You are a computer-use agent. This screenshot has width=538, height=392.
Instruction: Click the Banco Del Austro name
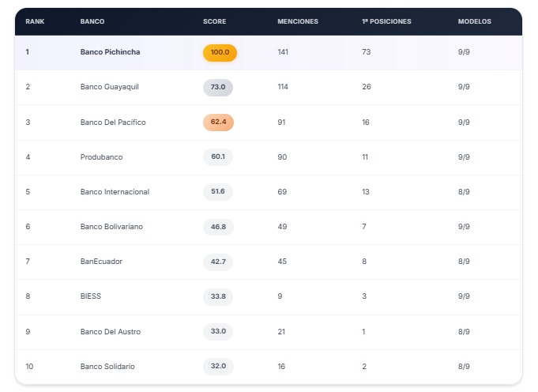pyautogui.click(x=111, y=332)
